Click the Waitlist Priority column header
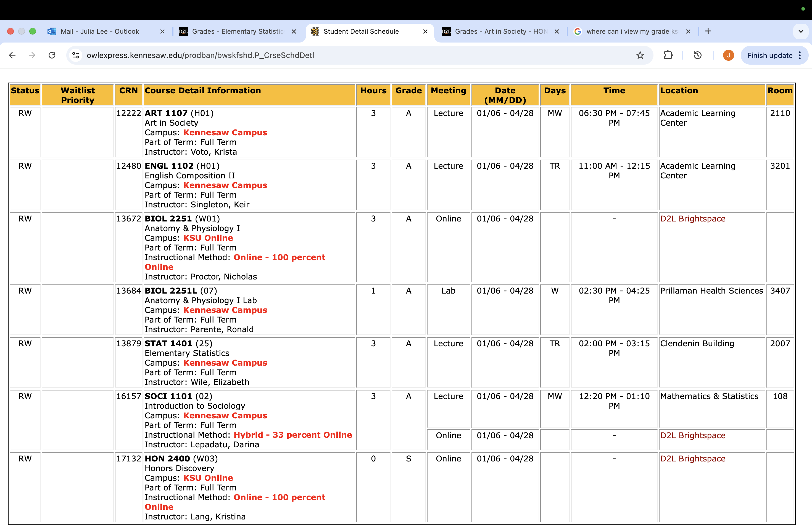This screenshot has height=528, width=812. pyautogui.click(x=78, y=95)
